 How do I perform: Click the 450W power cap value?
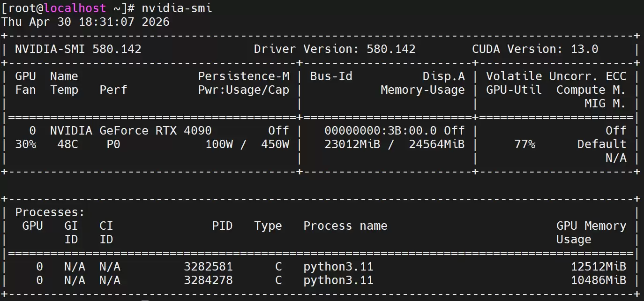tap(275, 144)
